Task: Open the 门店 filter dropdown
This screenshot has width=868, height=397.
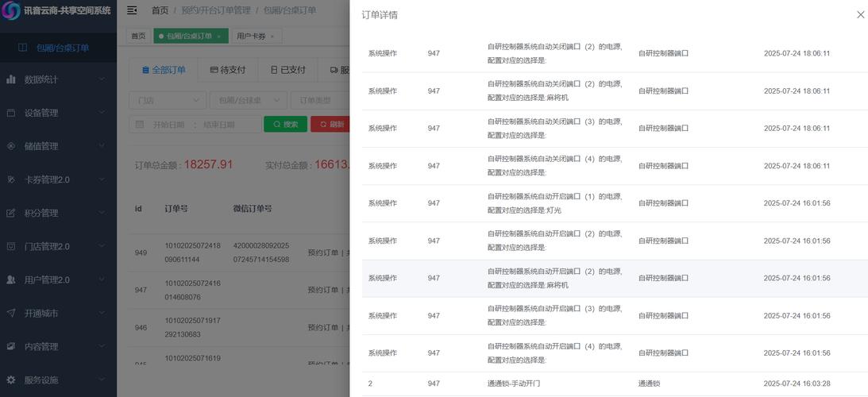Action: (168, 100)
